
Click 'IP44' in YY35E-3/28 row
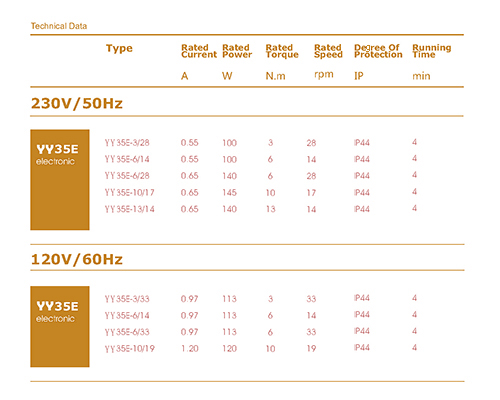(x=362, y=143)
